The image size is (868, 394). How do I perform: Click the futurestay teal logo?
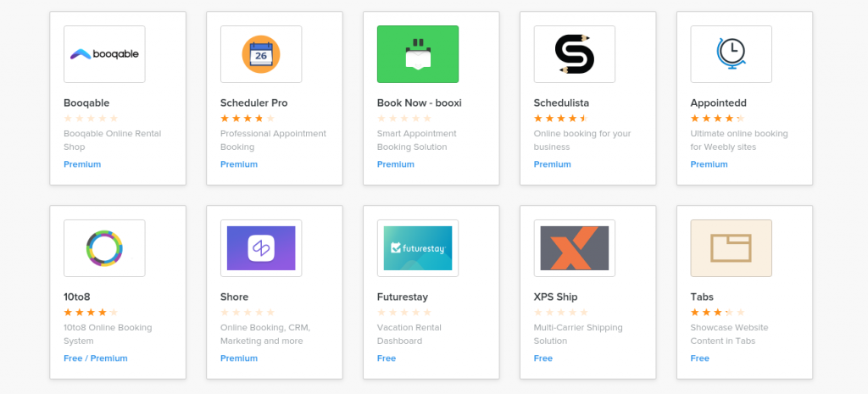tap(418, 248)
